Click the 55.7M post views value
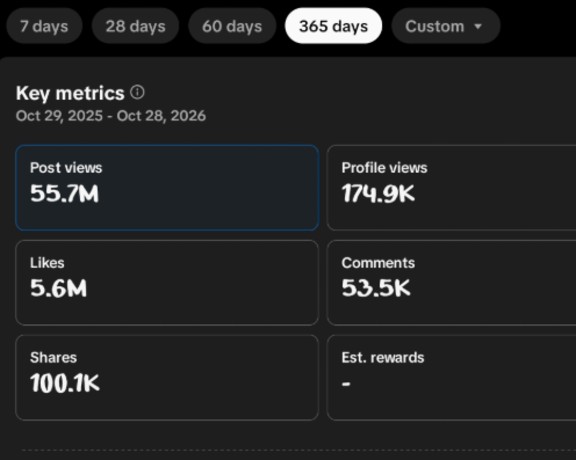The image size is (576, 460). click(x=64, y=193)
